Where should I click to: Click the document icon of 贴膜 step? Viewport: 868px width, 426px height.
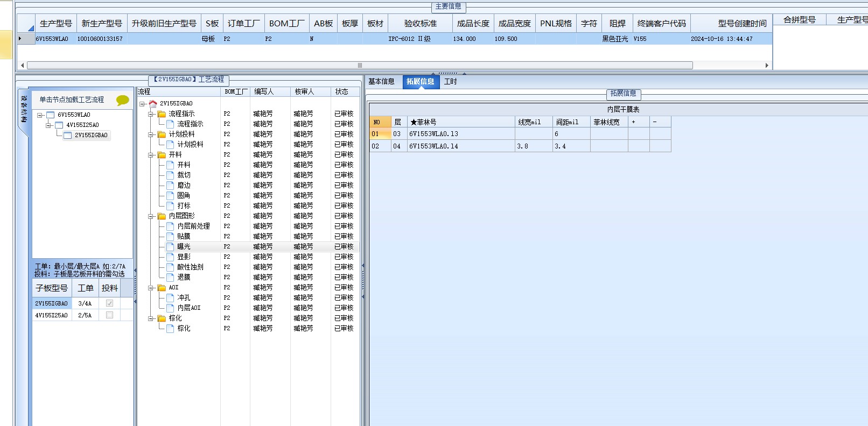click(x=170, y=236)
